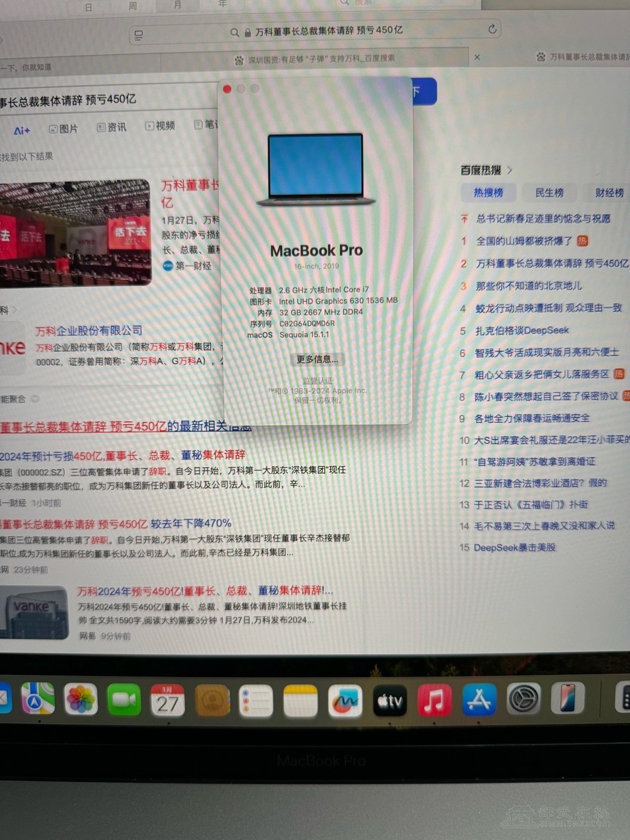This screenshot has height=840, width=630.
Task: Switch to the 民生榜 list
Action: 549,192
